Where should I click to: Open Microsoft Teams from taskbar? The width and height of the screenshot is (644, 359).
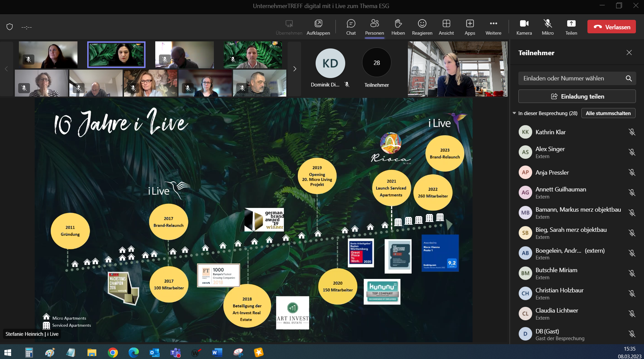pyautogui.click(x=175, y=352)
